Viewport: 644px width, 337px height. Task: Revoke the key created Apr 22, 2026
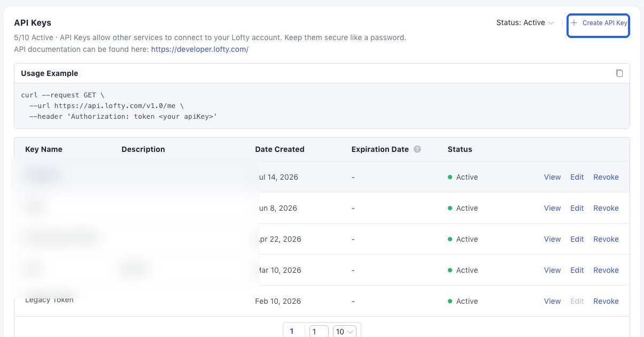point(606,239)
